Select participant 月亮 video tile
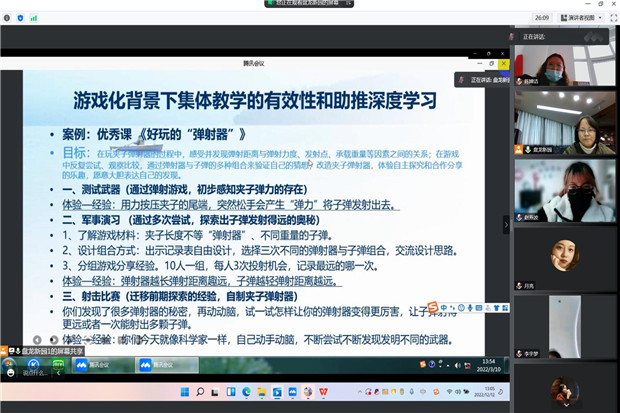 (564, 254)
